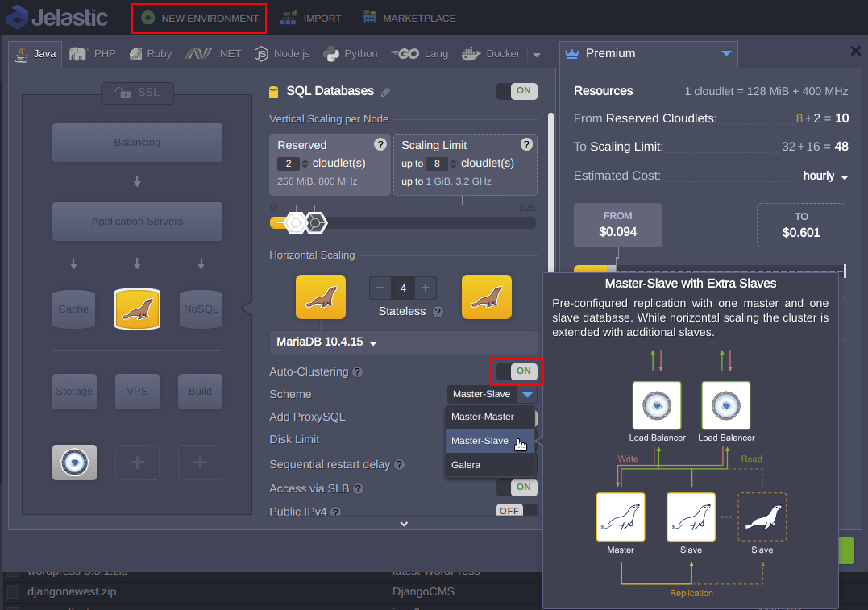This screenshot has width=868, height=610.
Task: Open the hourly estimated cost dropdown
Action: (825, 176)
